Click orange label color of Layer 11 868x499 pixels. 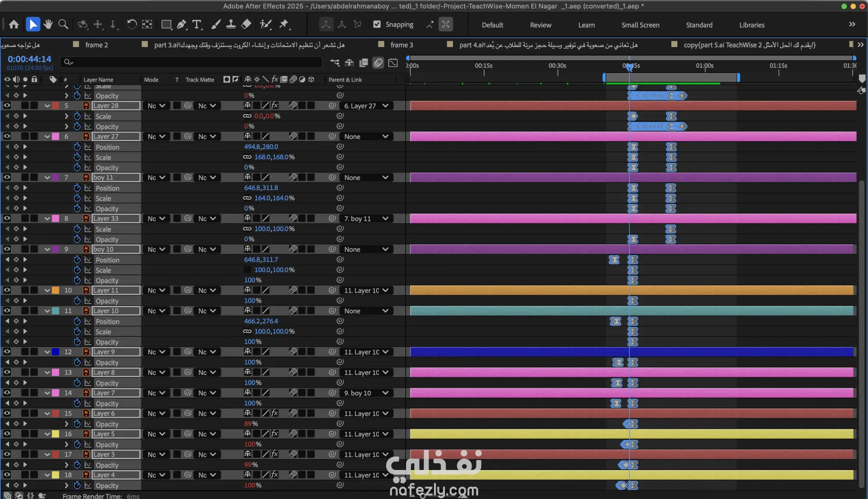56,290
